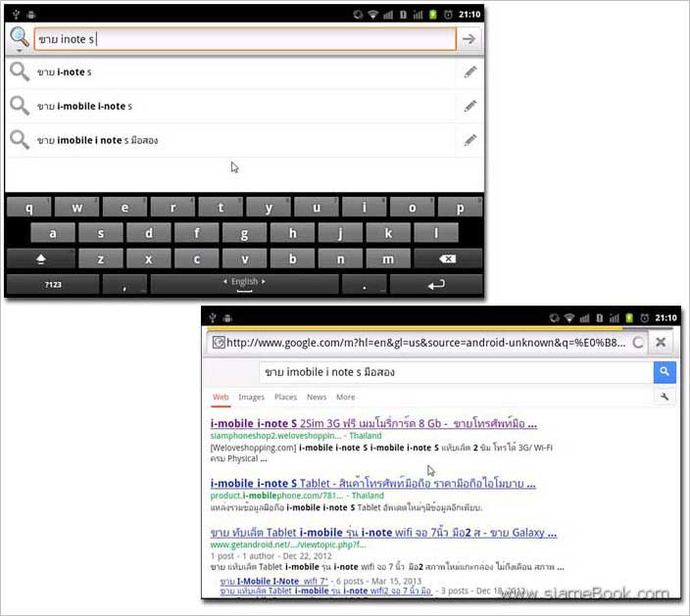Open result 'ขาย ทัมเล็ต Tablet i-mobile รุ่น i-note wifi'
This screenshot has width=690, height=616.
coord(383,533)
